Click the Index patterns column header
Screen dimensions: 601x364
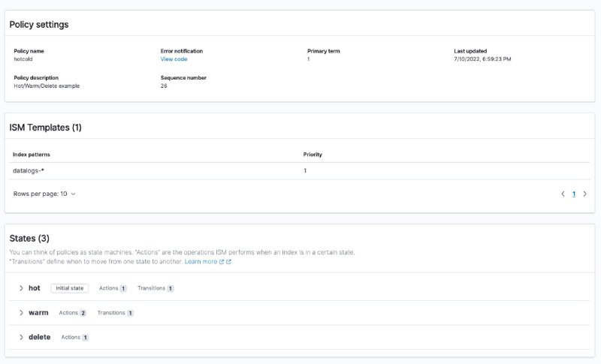32,155
